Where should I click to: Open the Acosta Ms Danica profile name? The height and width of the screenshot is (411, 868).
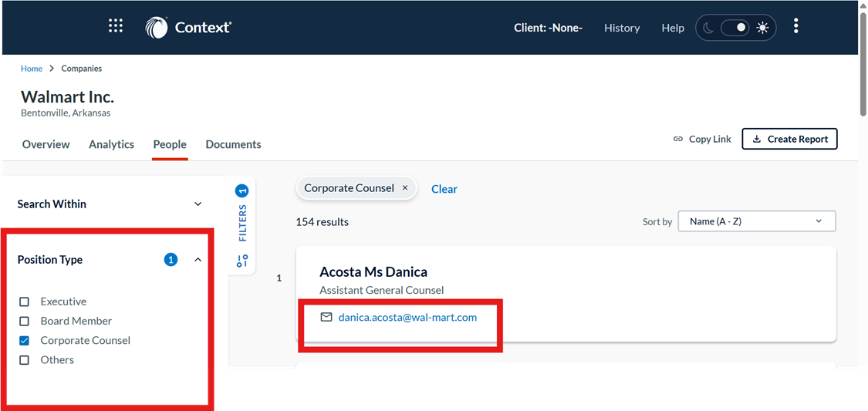click(x=373, y=272)
